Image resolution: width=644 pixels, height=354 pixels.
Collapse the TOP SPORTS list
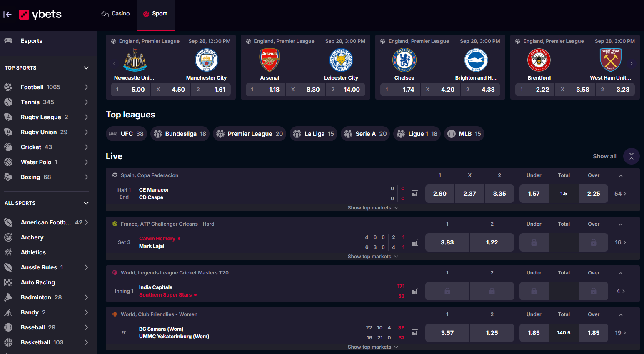[86, 68]
